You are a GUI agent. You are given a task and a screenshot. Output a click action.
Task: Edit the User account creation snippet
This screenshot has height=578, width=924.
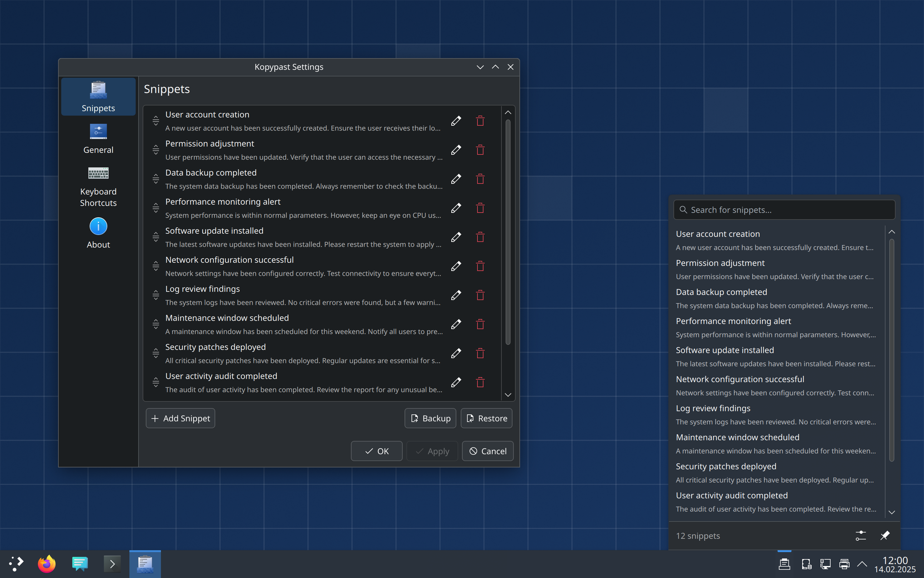[456, 121]
